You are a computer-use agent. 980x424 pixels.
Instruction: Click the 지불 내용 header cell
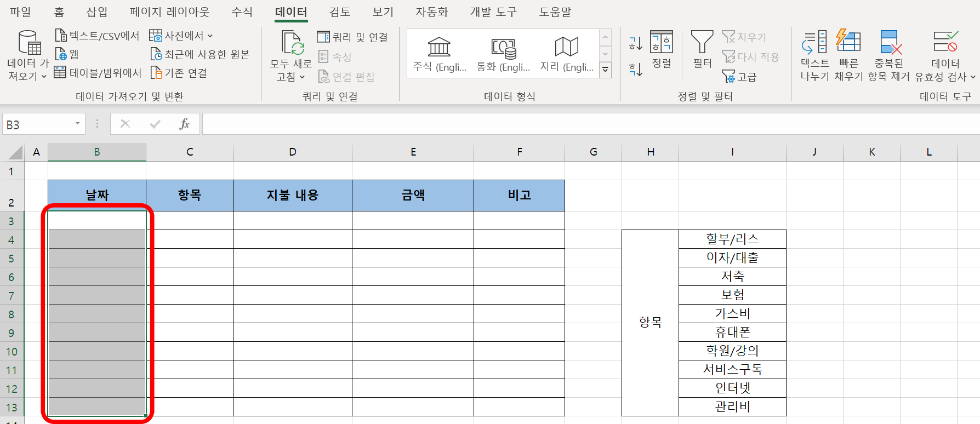coord(293,196)
